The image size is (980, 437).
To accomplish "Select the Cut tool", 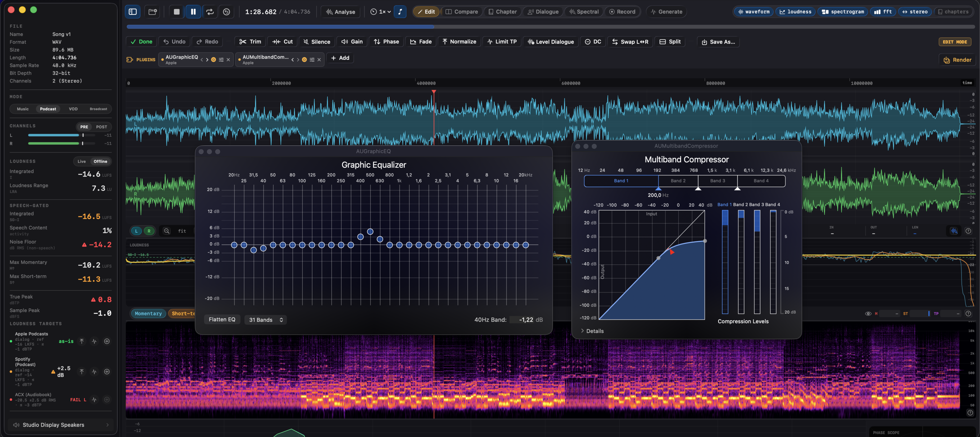I will (x=282, y=42).
